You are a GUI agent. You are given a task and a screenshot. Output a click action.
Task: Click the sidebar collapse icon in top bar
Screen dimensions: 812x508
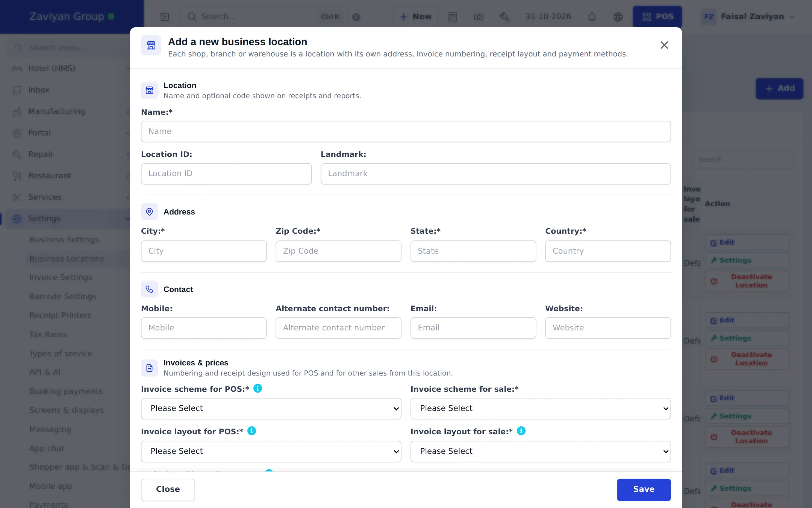(x=165, y=17)
